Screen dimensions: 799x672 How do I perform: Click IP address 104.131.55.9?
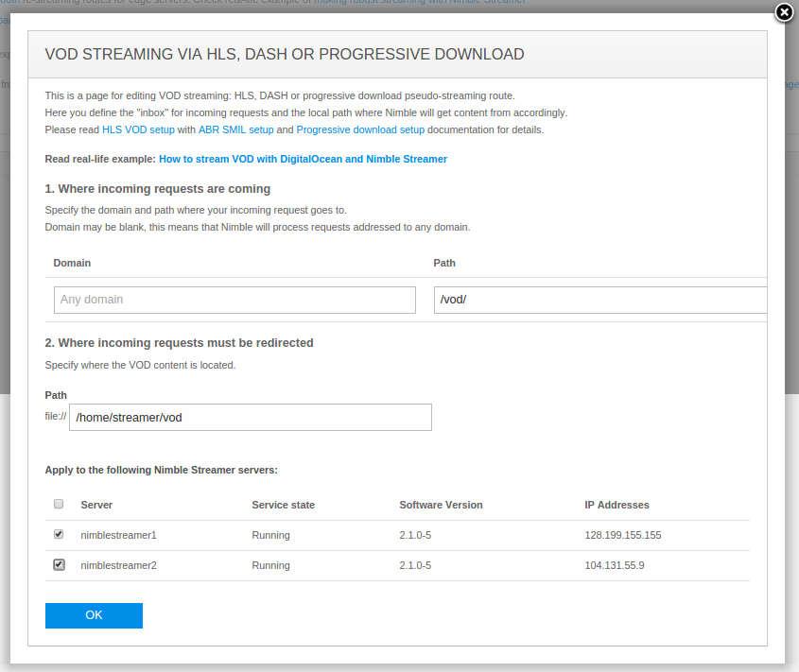pyautogui.click(x=614, y=565)
